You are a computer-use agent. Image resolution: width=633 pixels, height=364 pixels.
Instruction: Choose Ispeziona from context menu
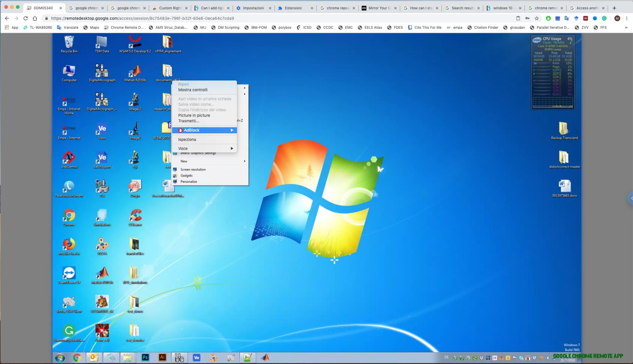(187, 139)
